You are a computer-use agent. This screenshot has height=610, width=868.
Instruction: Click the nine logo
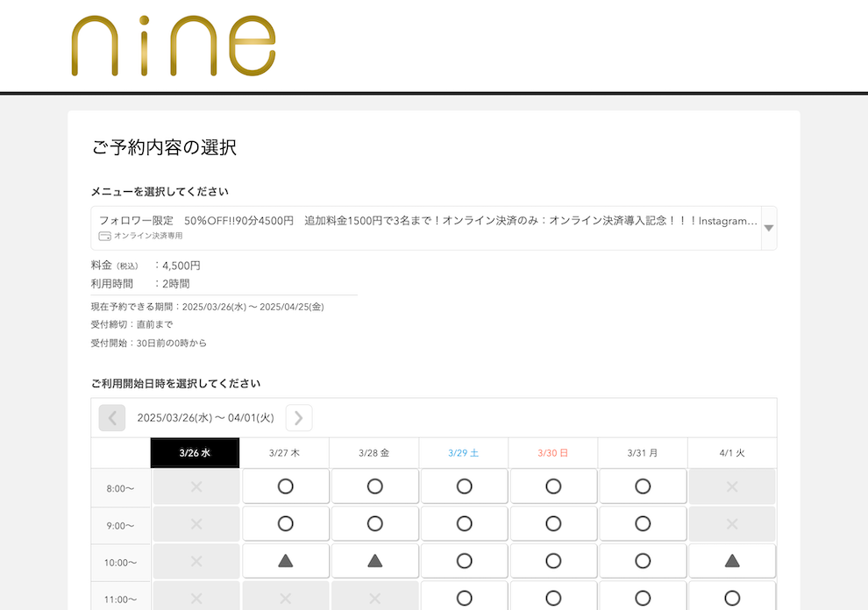click(174, 46)
